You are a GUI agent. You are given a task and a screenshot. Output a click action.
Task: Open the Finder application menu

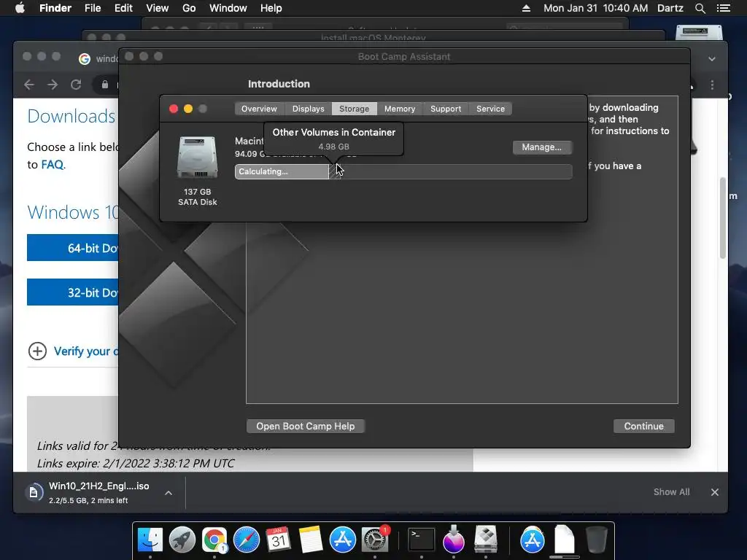tap(55, 8)
